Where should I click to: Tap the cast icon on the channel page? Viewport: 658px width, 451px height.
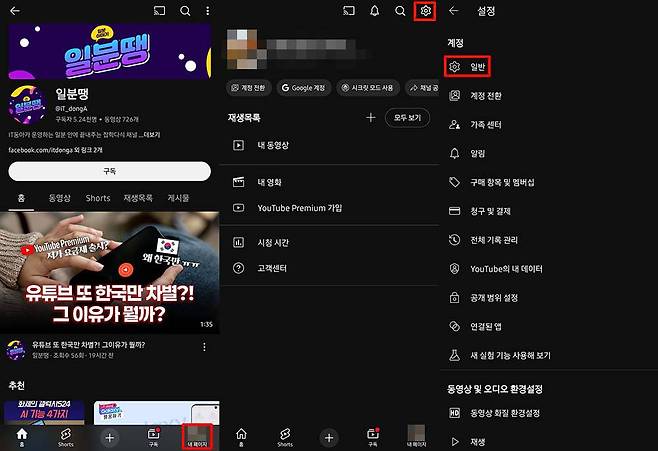(159, 10)
